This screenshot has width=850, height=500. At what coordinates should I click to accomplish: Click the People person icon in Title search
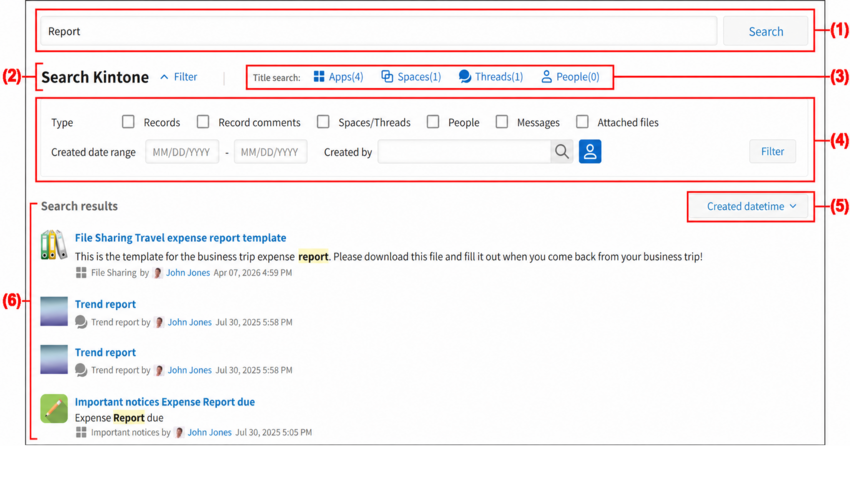coord(546,76)
